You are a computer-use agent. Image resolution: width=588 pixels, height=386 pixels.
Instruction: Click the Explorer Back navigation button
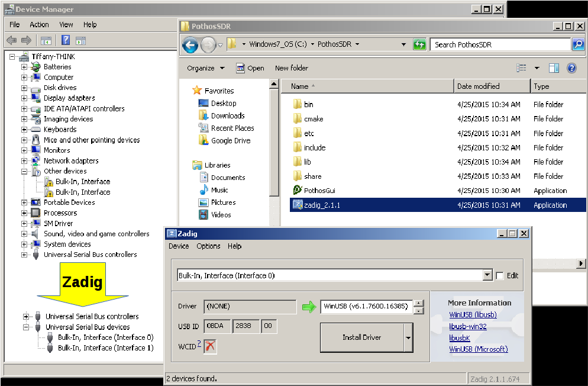tap(190, 45)
